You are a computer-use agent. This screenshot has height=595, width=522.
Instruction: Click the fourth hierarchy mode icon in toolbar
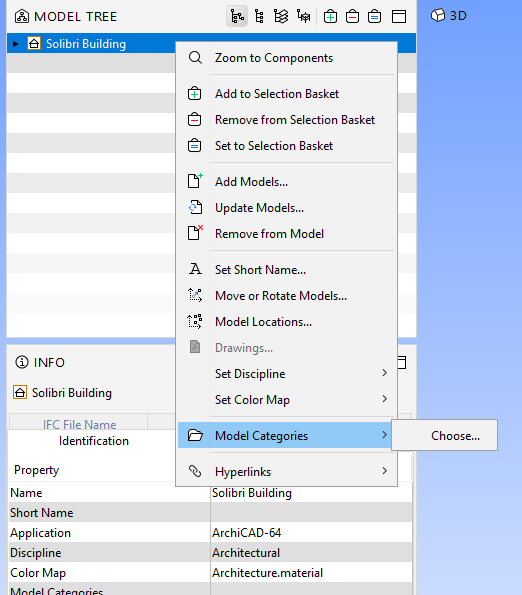coord(303,16)
